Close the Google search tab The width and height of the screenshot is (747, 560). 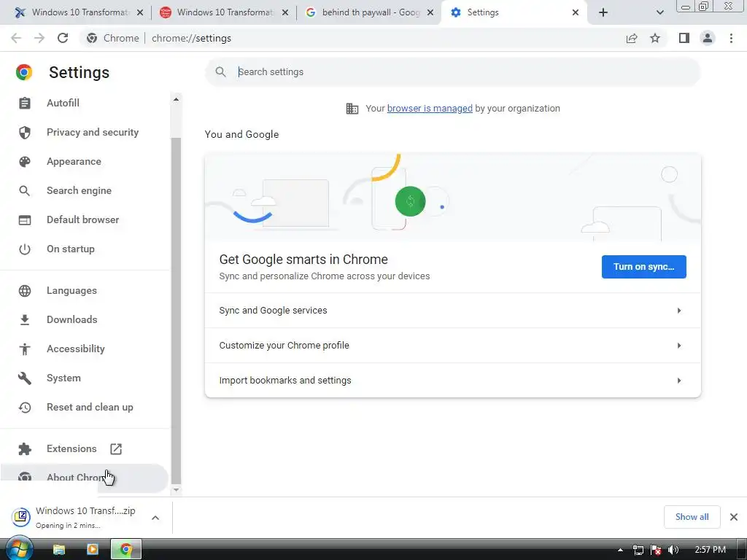430,13
